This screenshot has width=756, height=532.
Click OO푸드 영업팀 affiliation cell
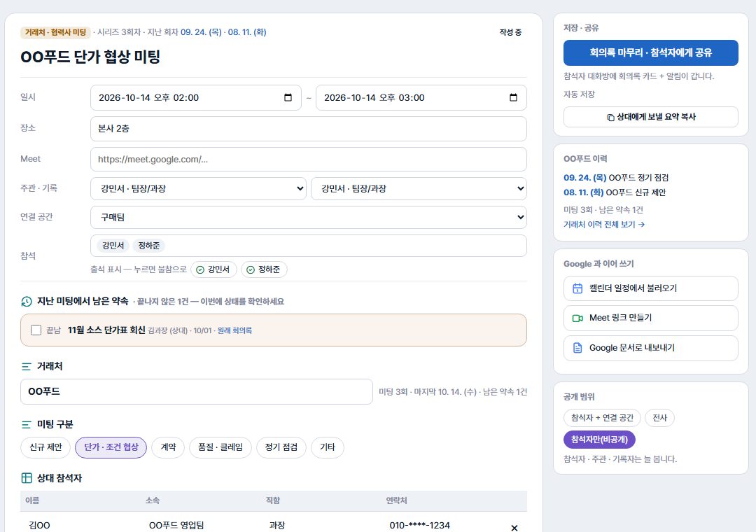(176, 525)
